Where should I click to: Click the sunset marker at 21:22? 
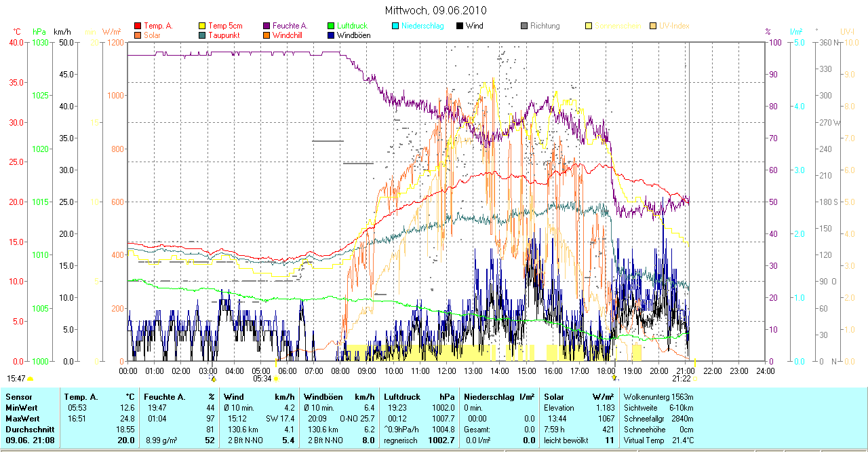[694, 379]
